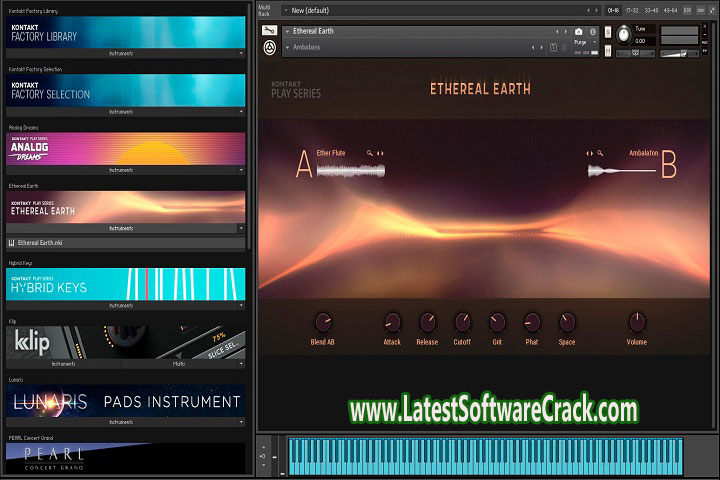Adjust the Cutoff knob

[x=462, y=322]
